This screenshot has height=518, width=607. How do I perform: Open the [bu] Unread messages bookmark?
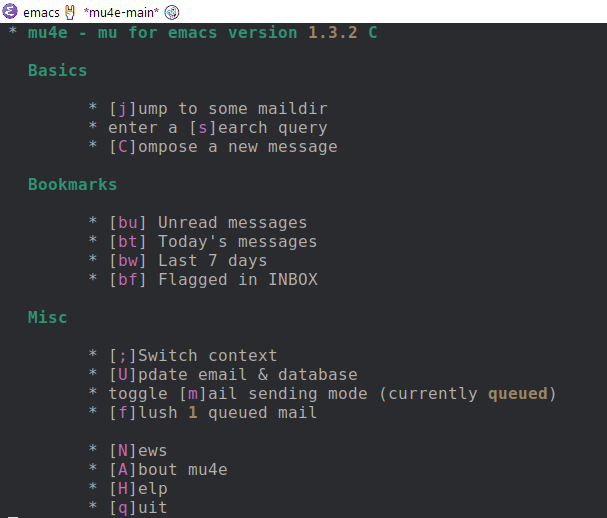pos(208,223)
